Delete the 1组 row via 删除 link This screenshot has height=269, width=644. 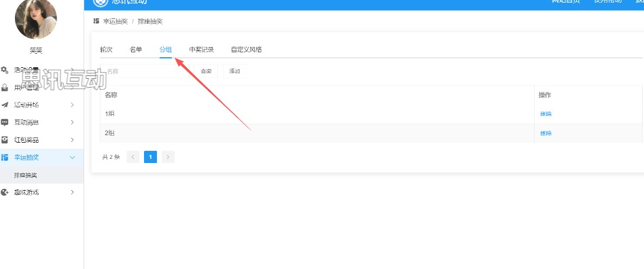[x=546, y=113]
